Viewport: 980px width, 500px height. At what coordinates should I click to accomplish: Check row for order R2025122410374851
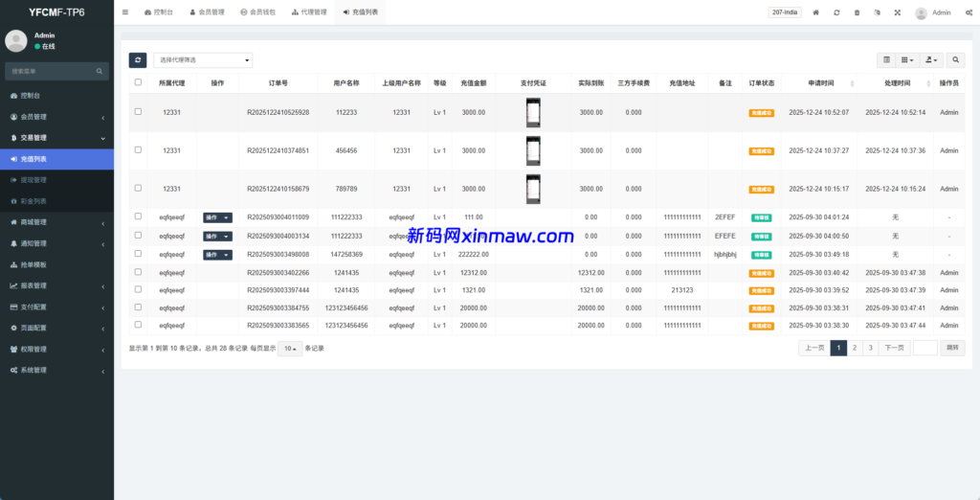138,149
